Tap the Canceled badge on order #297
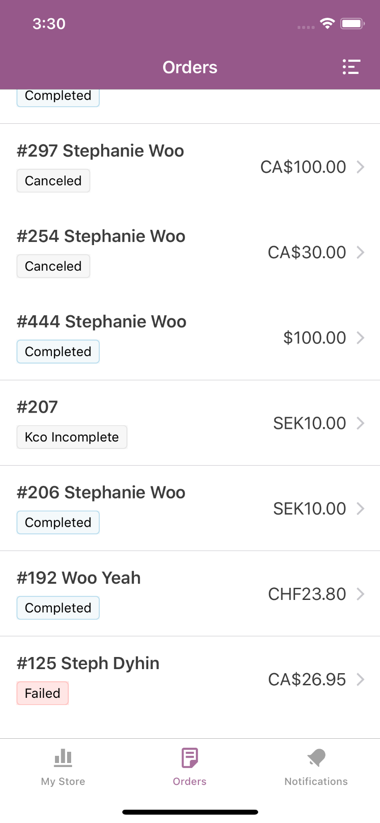Screen dimensions: 380x823 53,181
